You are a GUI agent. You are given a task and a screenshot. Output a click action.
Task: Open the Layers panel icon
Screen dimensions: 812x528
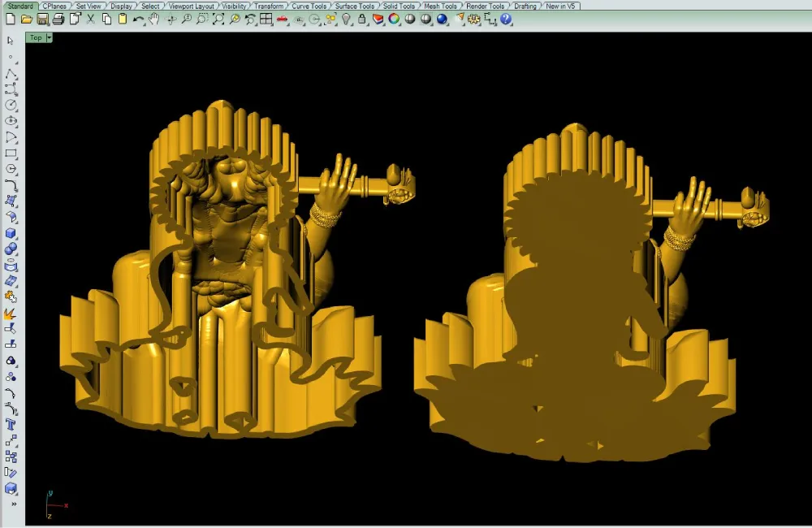pos(378,19)
